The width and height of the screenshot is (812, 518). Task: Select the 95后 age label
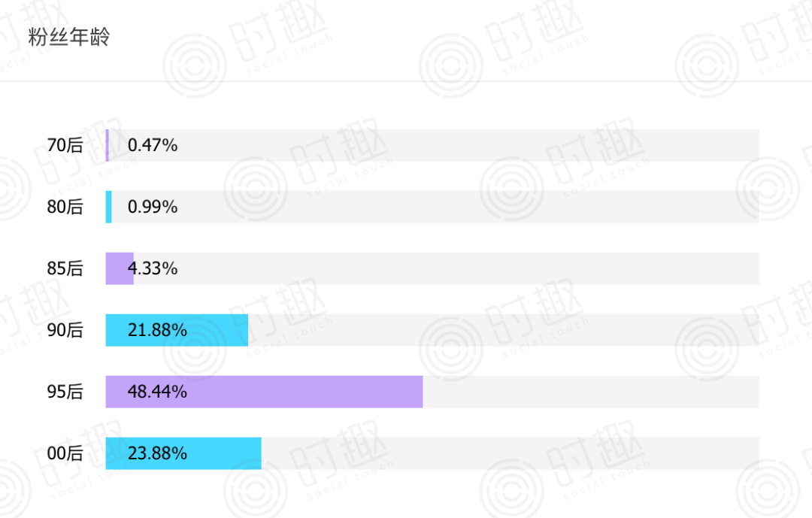point(65,392)
